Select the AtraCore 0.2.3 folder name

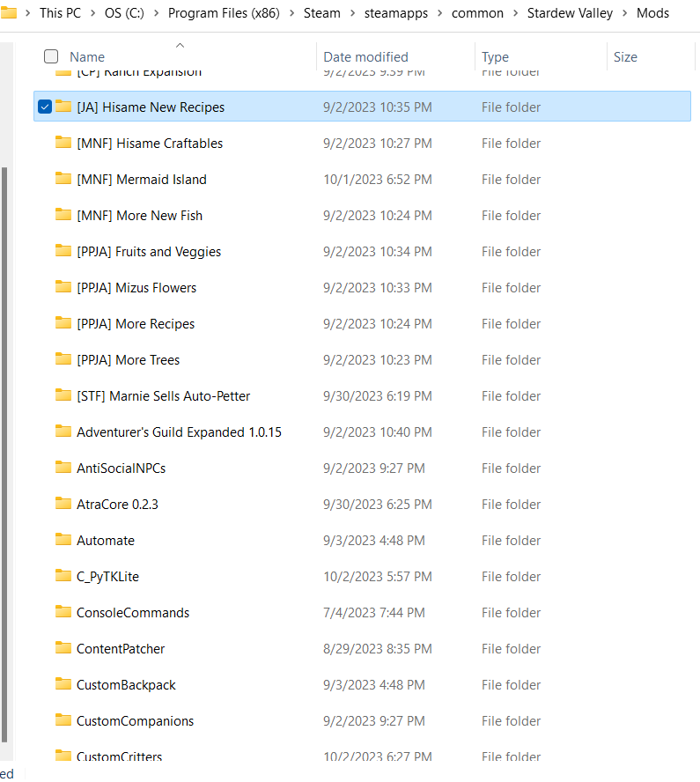coord(117,505)
